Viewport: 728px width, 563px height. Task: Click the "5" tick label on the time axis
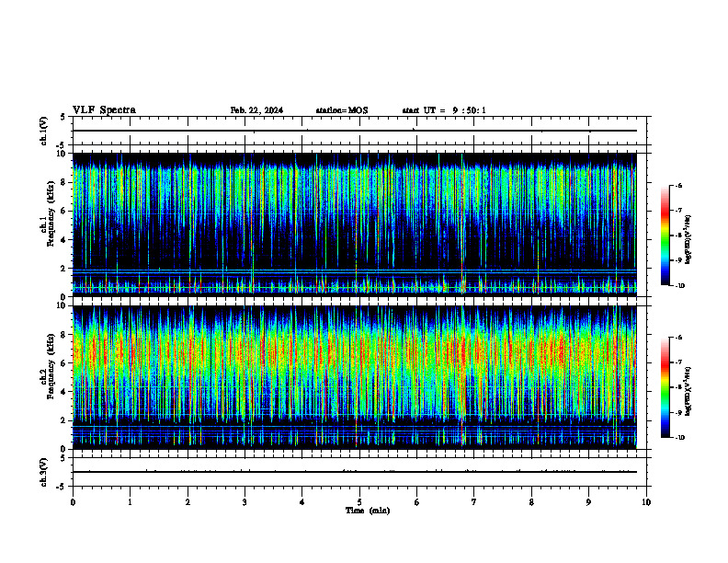click(x=359, y=502)
